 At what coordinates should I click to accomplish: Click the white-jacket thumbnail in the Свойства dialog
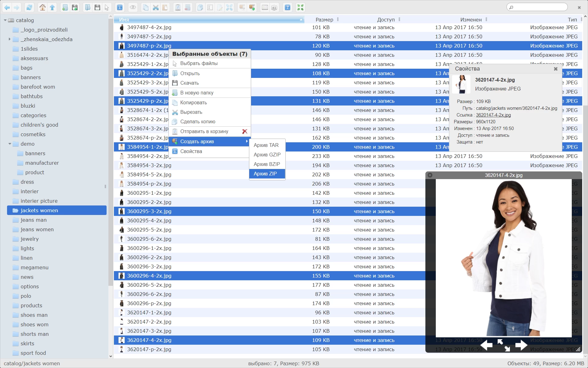[461, 84]
